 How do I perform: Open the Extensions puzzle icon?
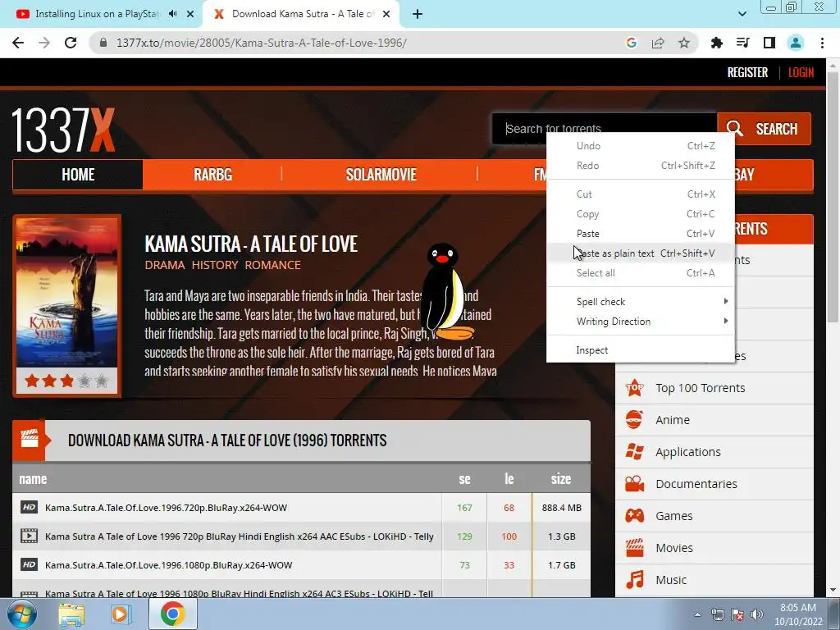point(717,43)
